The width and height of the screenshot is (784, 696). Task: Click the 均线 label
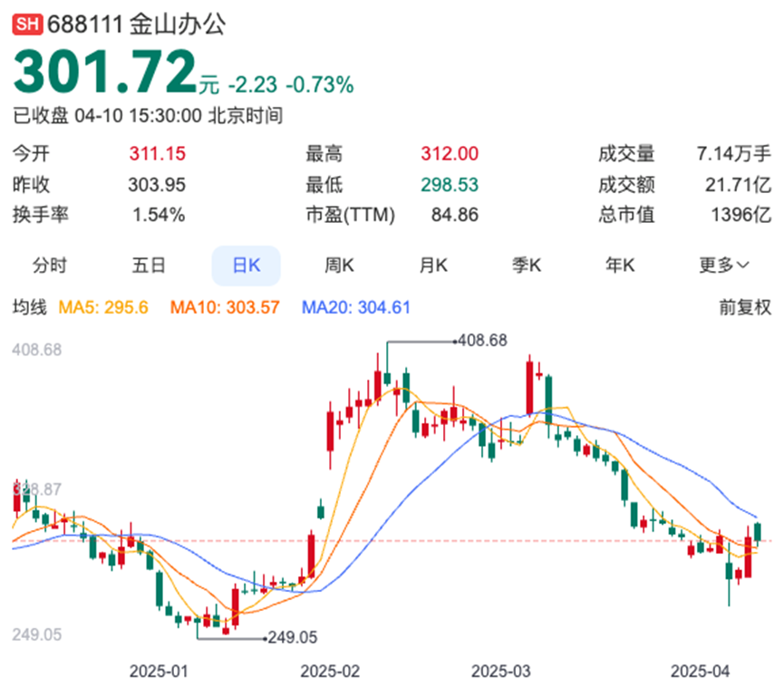click(x=30, y=307)
